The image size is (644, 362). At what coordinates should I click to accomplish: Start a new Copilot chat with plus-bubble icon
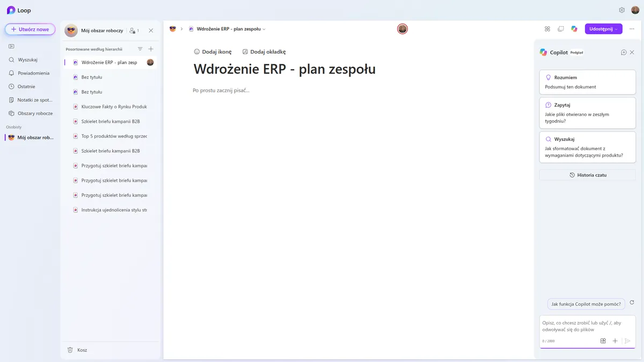coord(624,52)
